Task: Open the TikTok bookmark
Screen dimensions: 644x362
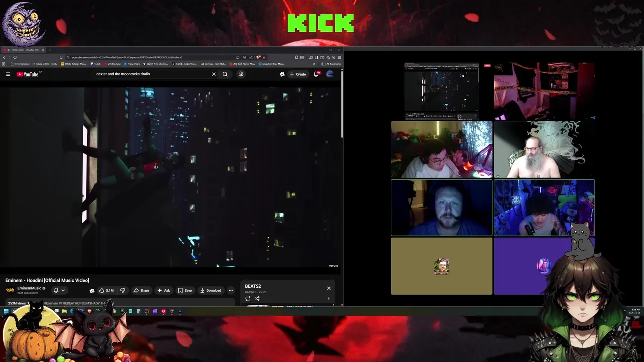Action: (185, 64)
